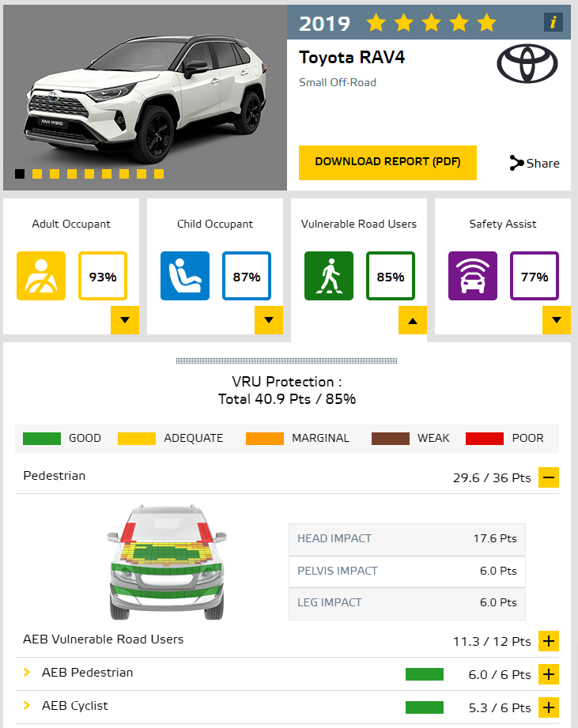Select the first black carousel dot
Screen dimensions: 578x728
tap(20, 174)
